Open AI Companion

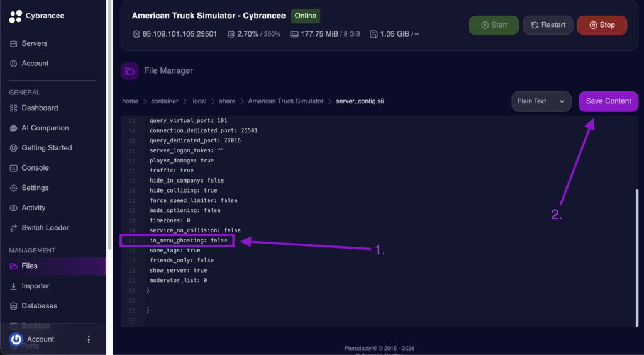point(45,128)
